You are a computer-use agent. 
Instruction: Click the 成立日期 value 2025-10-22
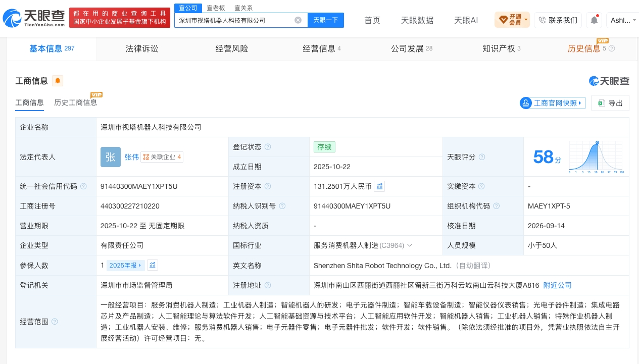[332, 167]
